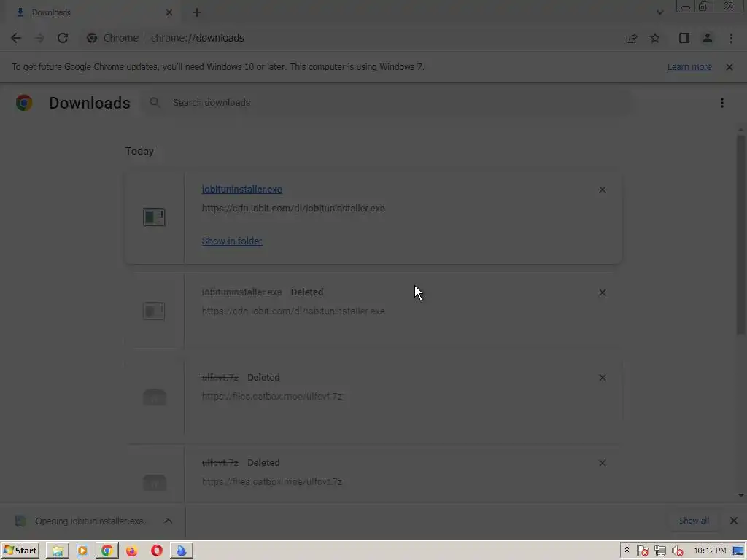Open the side panel icon
The height and width of the screenshot is (560, 747).
pos(684,38)
